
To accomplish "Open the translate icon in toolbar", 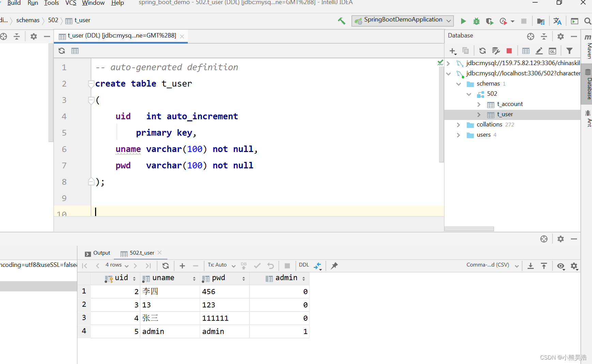I will pos(558,21).
